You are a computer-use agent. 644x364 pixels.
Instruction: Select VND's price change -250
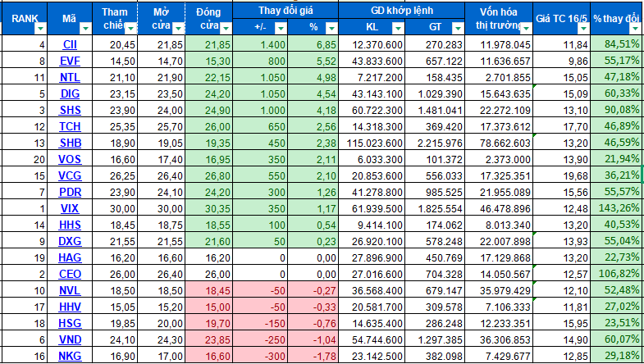click(x=260, y=339)
